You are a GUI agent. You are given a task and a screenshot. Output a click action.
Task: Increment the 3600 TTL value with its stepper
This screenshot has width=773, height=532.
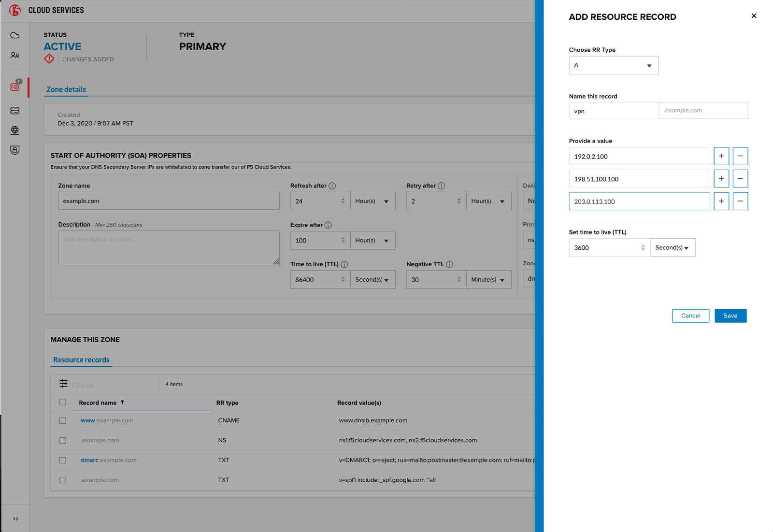(x=643, y=245)
